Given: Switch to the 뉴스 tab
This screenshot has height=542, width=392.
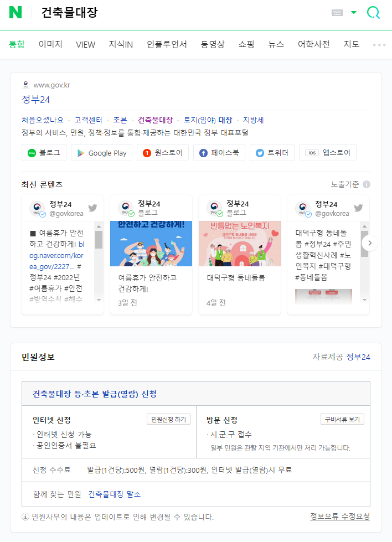Looking at the screenshot, I should pos(276,44).
